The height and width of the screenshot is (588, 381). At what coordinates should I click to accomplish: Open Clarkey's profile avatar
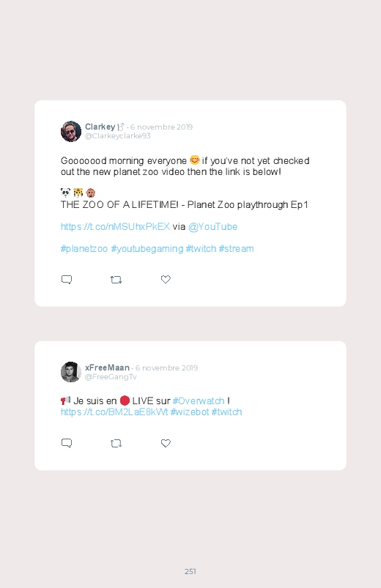click(x=71, y=131)
